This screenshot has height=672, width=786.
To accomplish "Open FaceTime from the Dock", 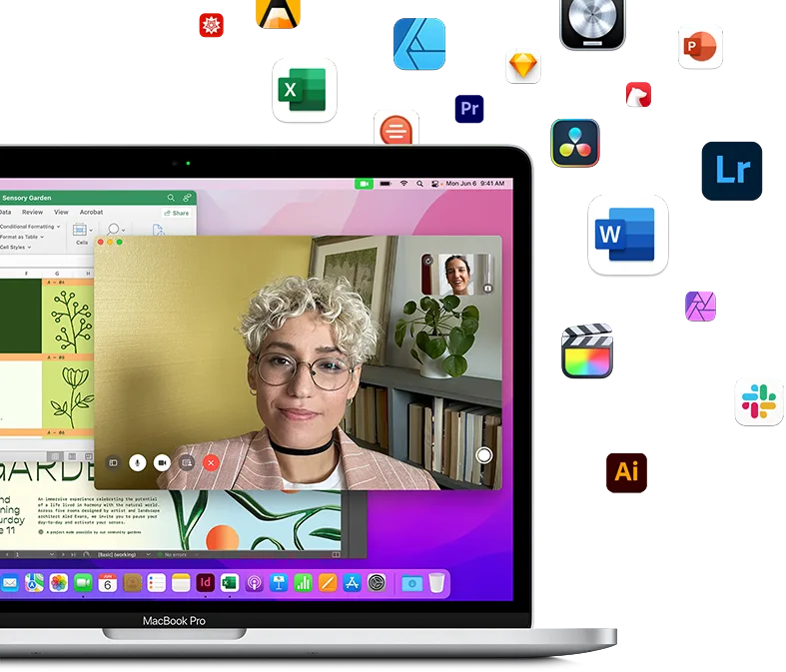I will [x=83, y=583].
